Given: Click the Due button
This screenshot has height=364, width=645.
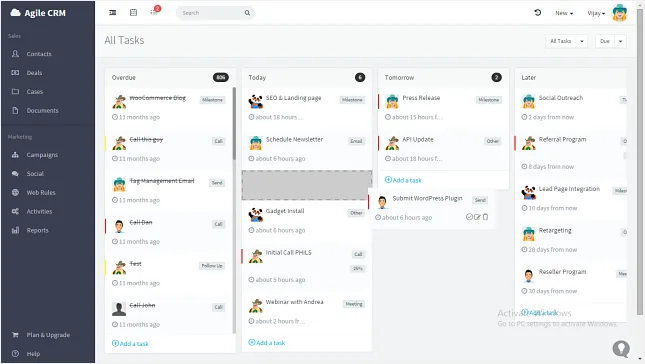Looking at the screenshot, I should (605, 41).
